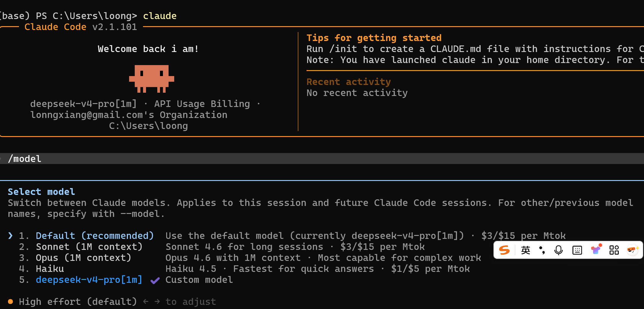Toggle the 英 English/Chinese input mode
Image resolution: width=644 pixels, height=309 pixels.
526,250
